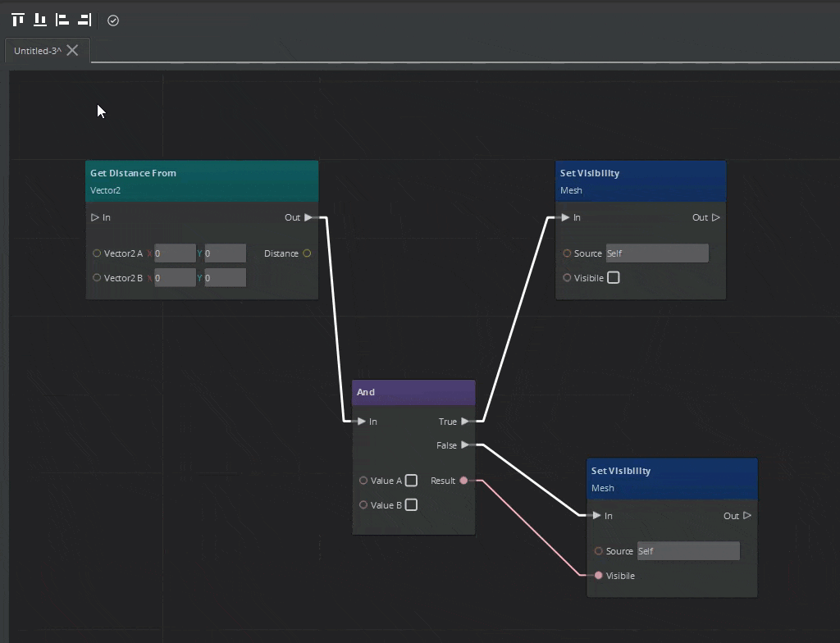The width and height of the screenshot is (840, 643).
Task: Click the checkmark validation icon in toolbar
Action: 113,21
